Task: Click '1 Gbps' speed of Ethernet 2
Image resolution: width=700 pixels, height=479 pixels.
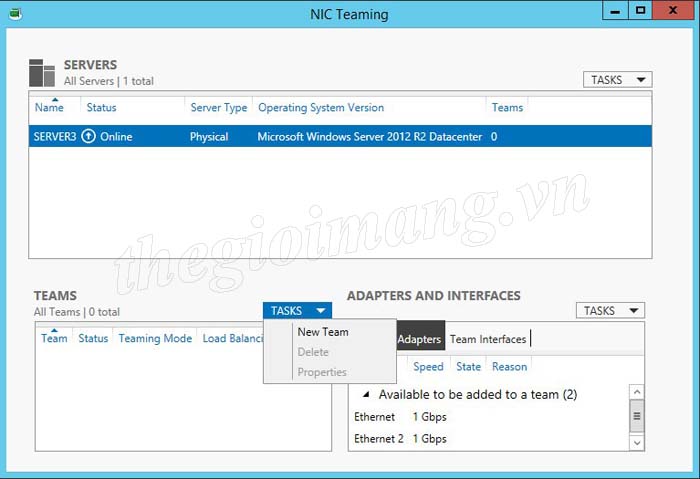Action: [429, 439]
